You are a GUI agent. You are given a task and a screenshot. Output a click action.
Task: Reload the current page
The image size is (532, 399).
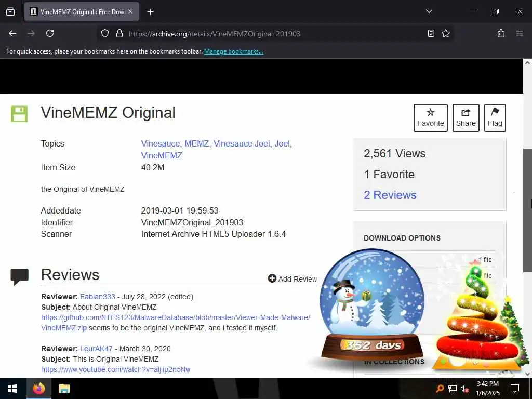[50, 33]
